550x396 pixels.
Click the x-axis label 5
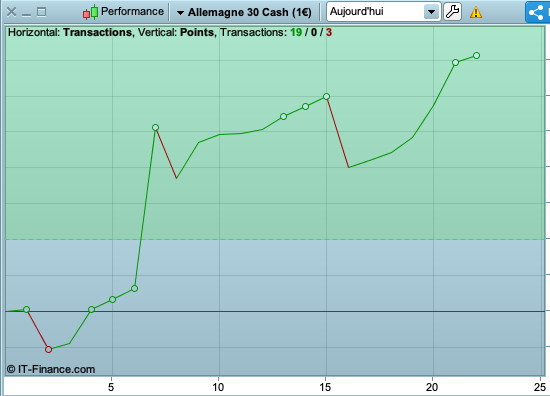pyautogui.click(x=111, y=387)
